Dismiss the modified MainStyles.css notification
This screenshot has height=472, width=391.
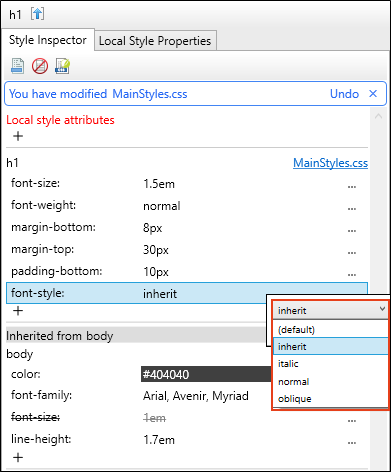[x=373, y=94]
